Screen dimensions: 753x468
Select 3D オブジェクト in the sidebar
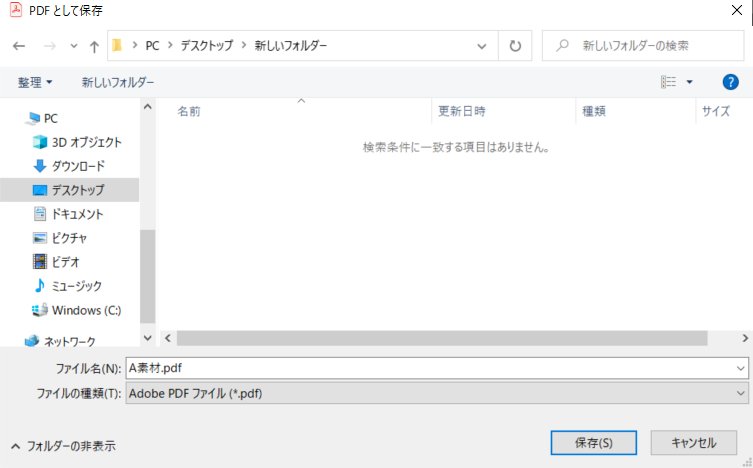tap(86, 142)
